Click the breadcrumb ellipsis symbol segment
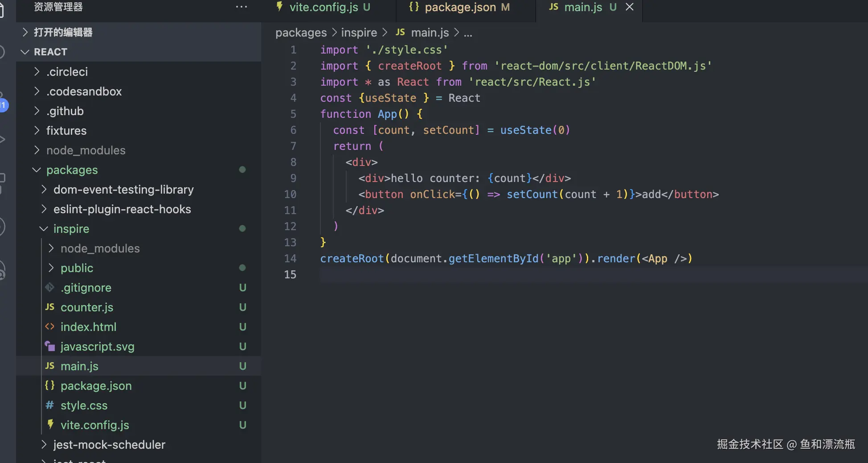Screen dimensions: 868x463 tap(468, 33)
